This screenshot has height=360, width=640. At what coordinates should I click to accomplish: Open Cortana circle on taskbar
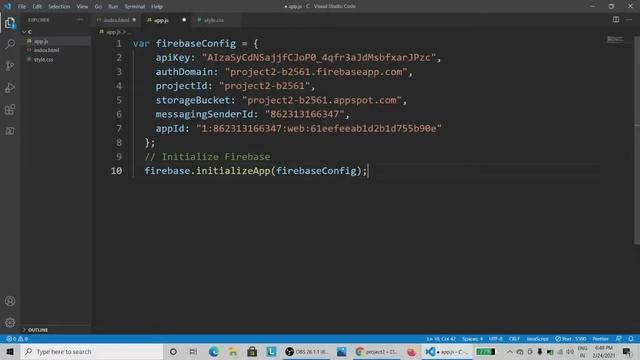[x=173, y=351]
